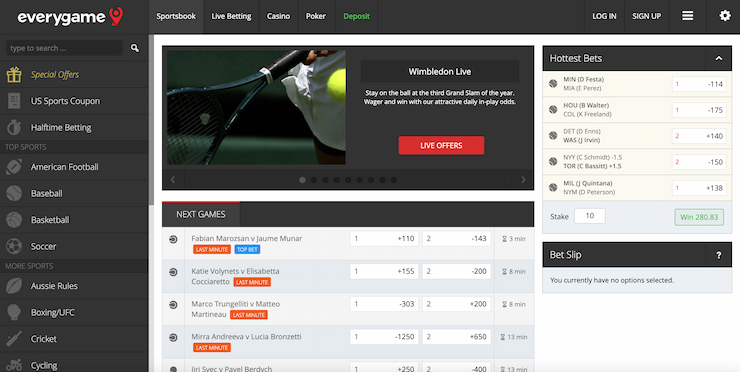
Task: Click baseball icon beside HOU (B Walter)
Action: pos(553,110)
